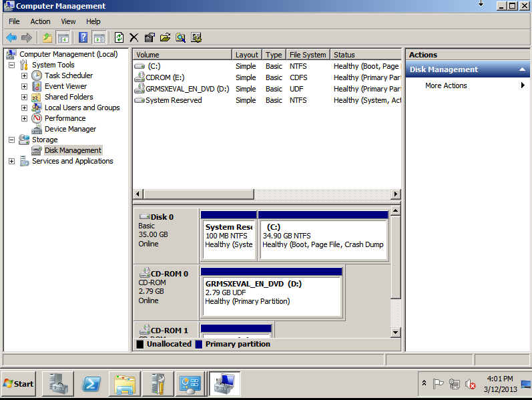Expand Local Users and Groups node
The height and width of the screenshot is (400, 532).
click(x=25, y=108)
